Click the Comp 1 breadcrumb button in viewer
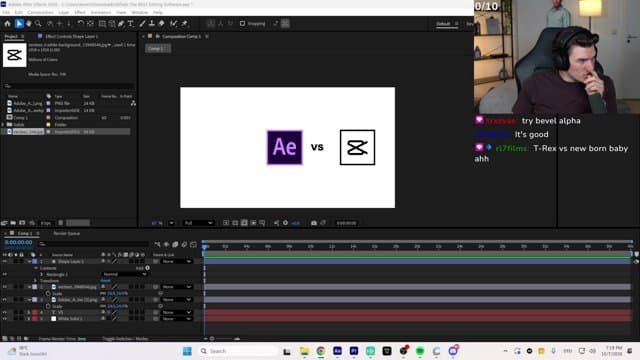Screen dimensions: 640x360 click(158, 49)
